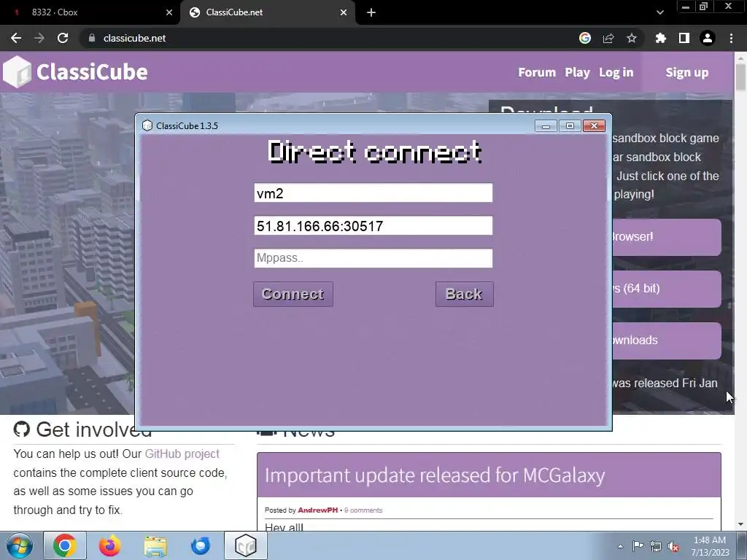Click the browser page vertical scrollbar
This screenshot has height=560, width=747.
[741, 77]
